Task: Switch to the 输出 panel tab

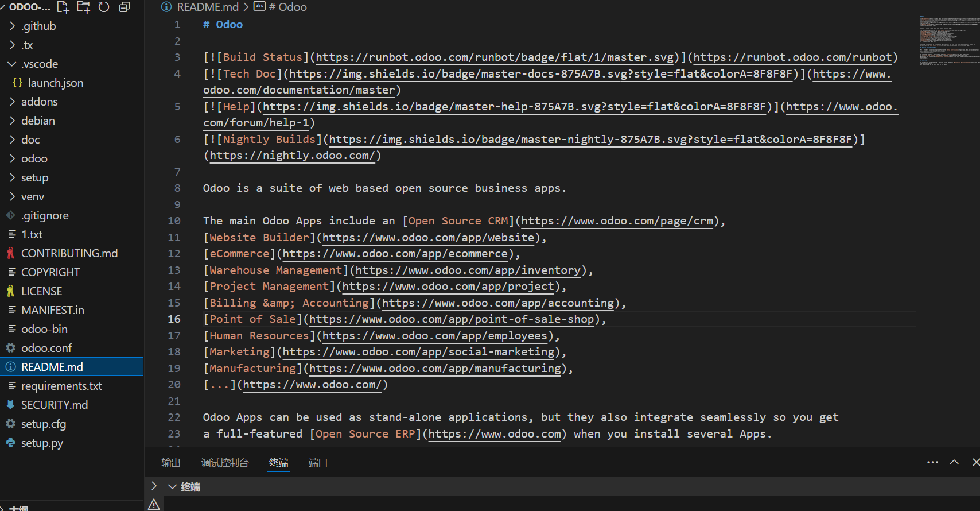Action: point(171,463)
